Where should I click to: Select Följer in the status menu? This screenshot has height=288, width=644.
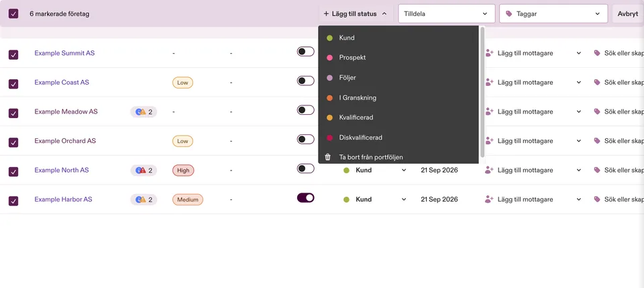pyautogui.click(x=398, y=78)
